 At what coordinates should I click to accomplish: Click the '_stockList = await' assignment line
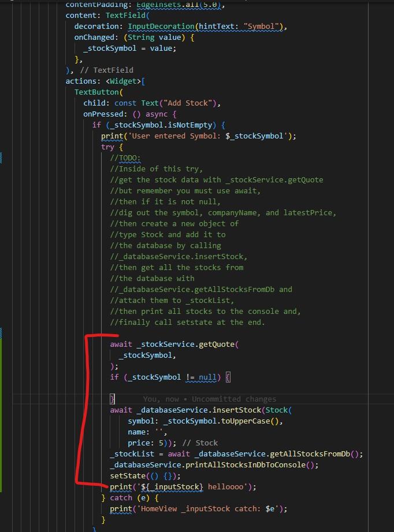[236, 454]
